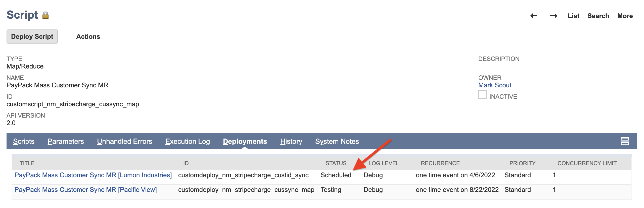Open the Pacific View deployment link
This screenshot has width=644, height=208.
(86, 190)
